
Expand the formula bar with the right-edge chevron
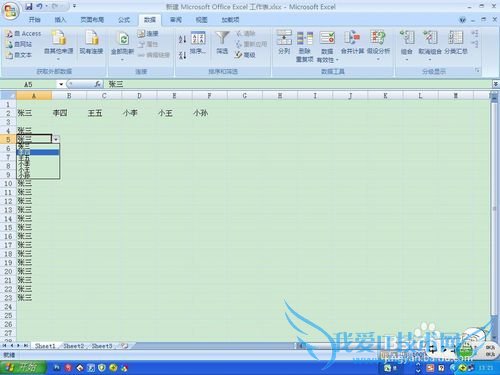496,84
